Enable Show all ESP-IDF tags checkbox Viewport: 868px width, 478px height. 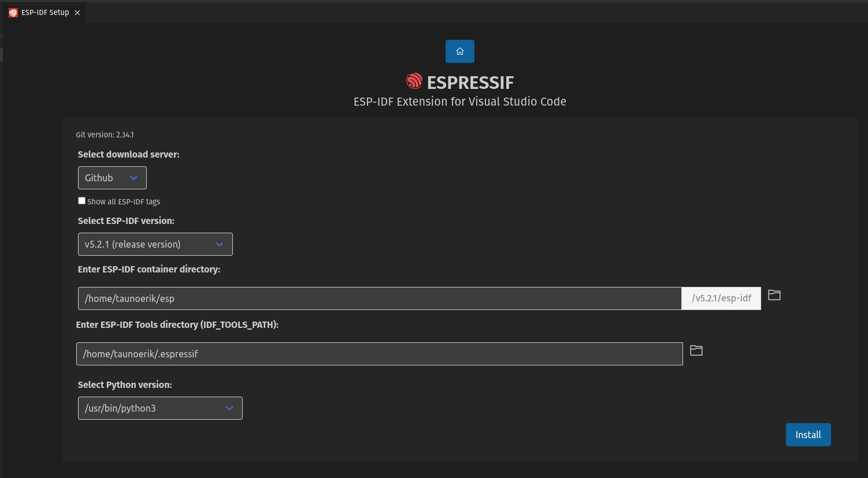(x=82, y=201)
